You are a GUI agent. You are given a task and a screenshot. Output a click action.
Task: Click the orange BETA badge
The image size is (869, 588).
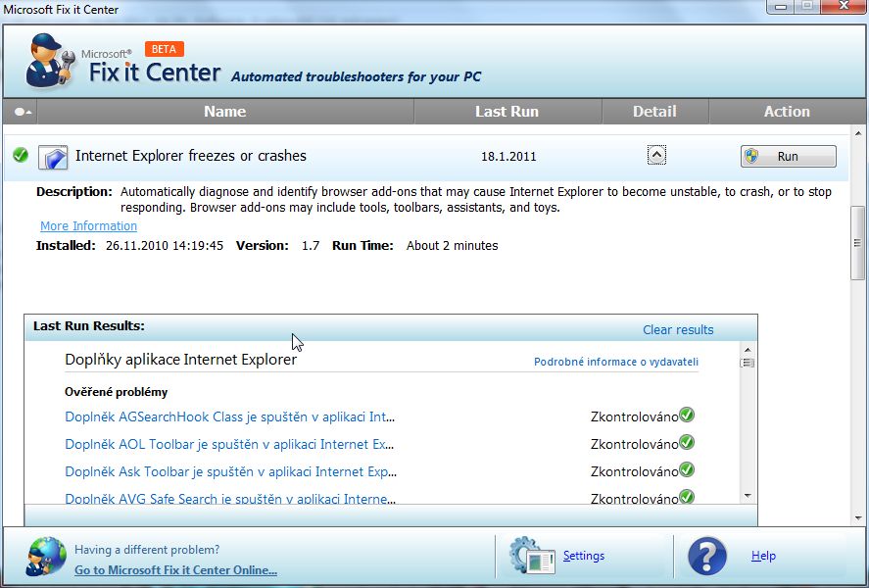click(164, 49)
